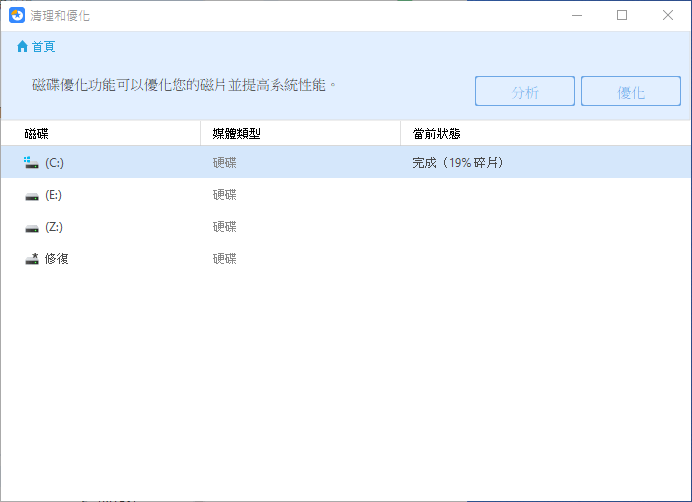692x502 pixels.
Task: Maximize the 清理和優化 window
Action: (x=622, y=15)
